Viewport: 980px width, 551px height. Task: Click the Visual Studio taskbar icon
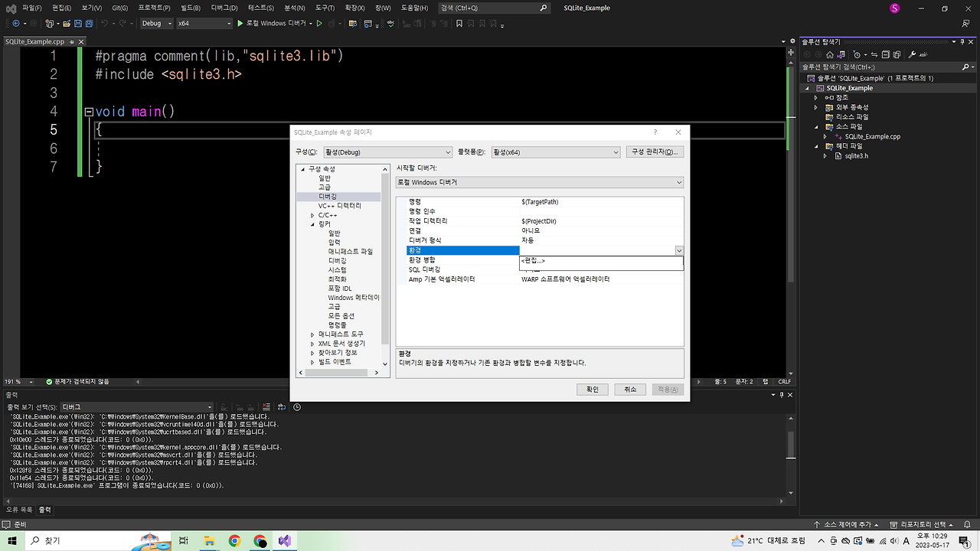pyautogui.click(x=285, y=540)
